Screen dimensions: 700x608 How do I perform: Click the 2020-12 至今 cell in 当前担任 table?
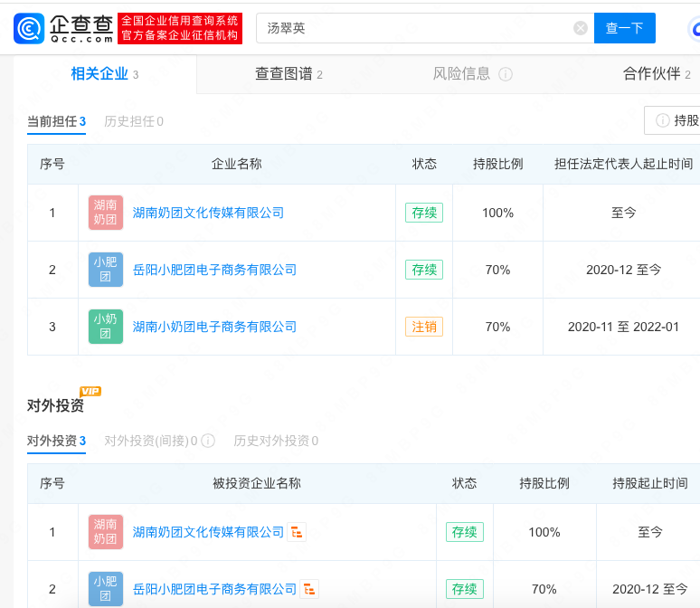point(623,270)
